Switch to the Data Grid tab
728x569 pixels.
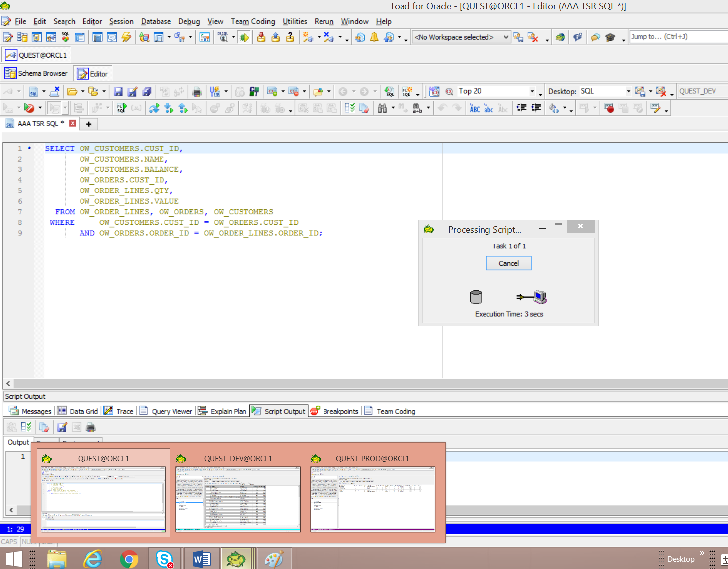[78, 411]
